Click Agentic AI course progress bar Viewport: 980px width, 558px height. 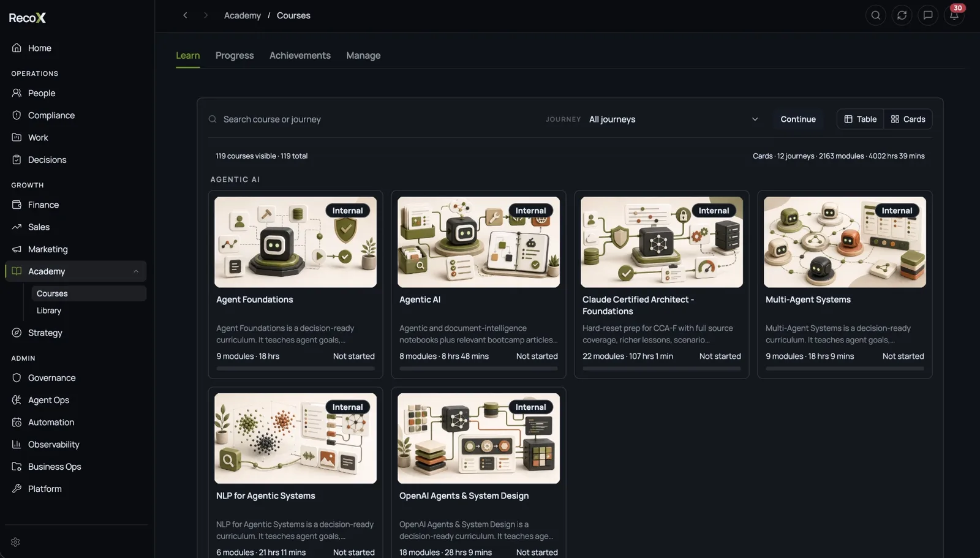(x=478, y=369)
